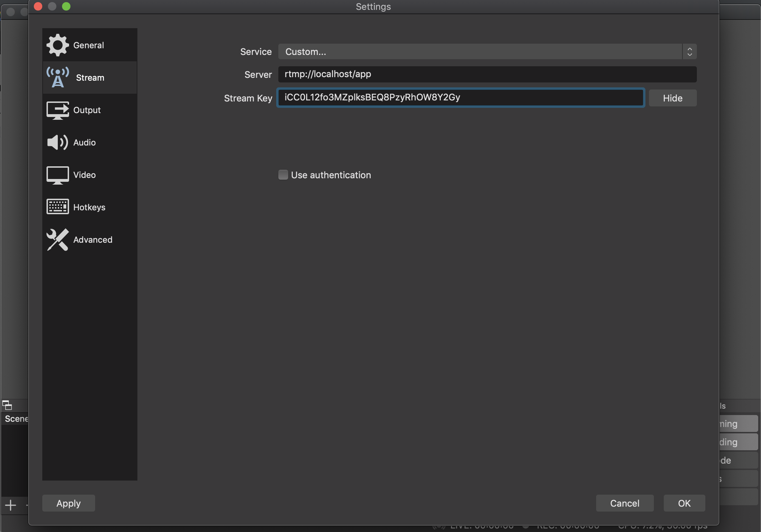The width and height of the screenshot is (761, 532).
Task: Select the Stream Key text field
Action: pos(460,98)
